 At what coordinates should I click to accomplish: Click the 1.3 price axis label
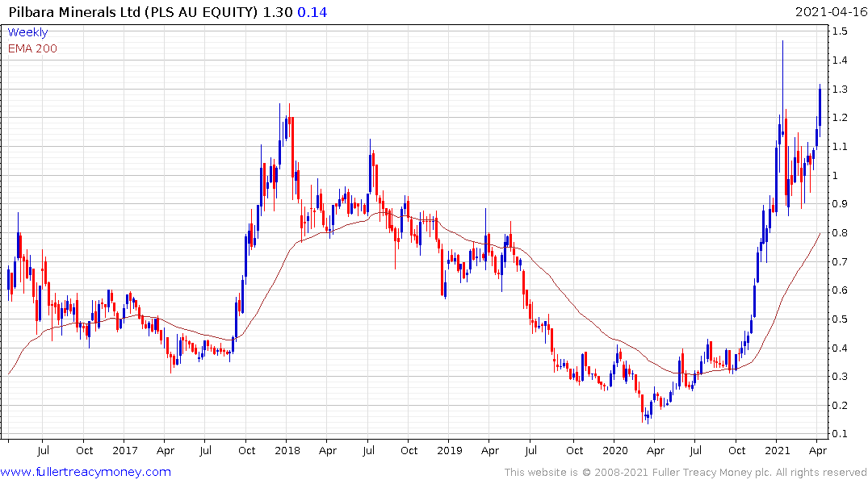click(x=840, y=89)
